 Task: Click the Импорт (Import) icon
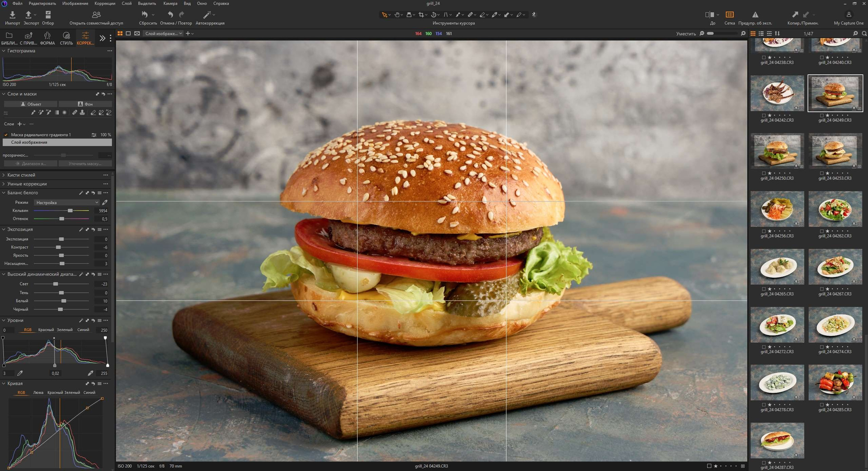12,15
